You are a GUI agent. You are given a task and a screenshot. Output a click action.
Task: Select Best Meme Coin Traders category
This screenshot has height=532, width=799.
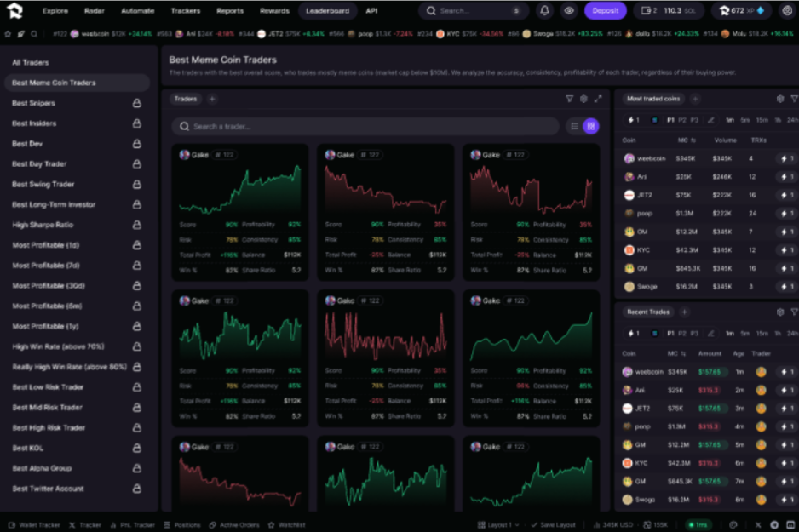54,83
